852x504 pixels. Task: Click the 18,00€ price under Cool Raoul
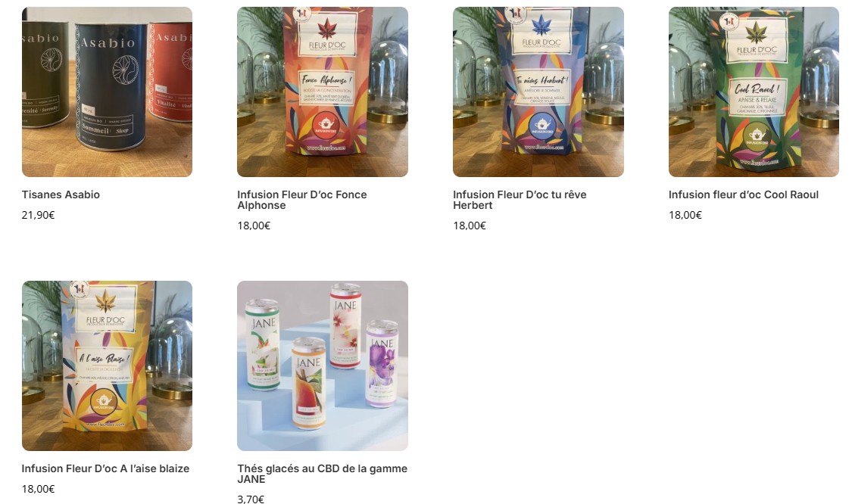point(685,215)
